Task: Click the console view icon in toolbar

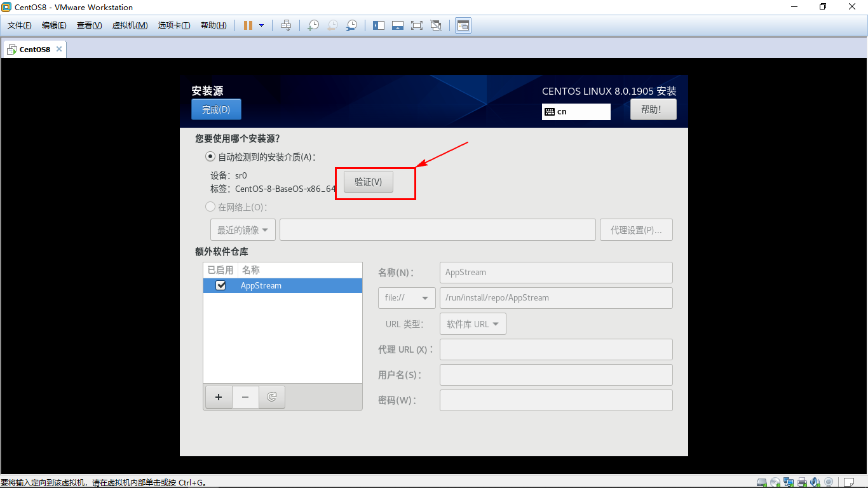Action: point(463,25)
